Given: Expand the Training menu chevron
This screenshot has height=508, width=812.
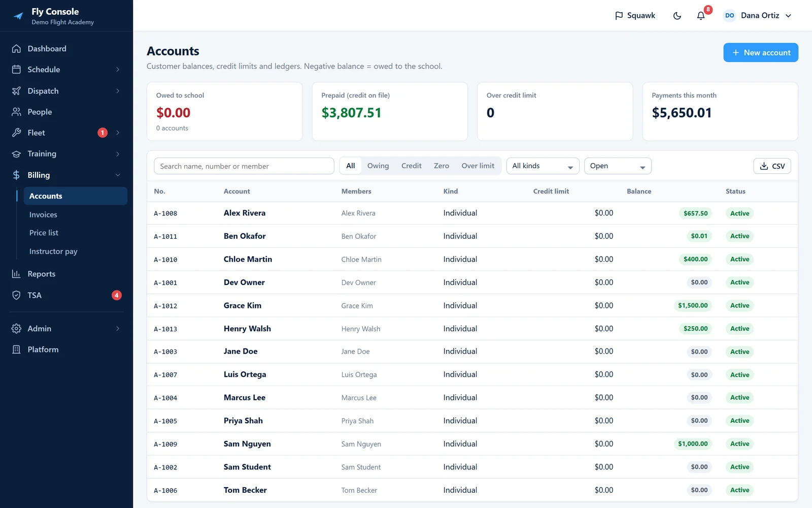Looking at the screenshot, I should click(x=118, y=154).
